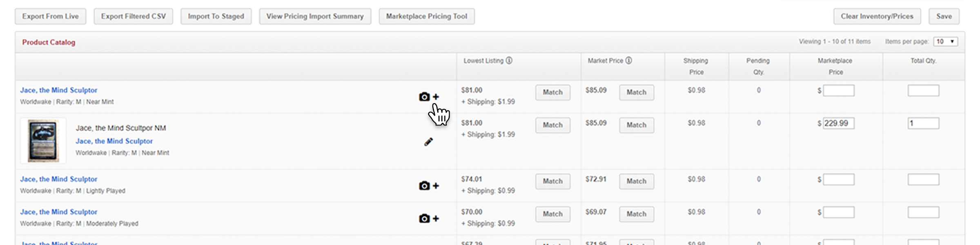Screen dimensions: 980x245
Task: Show Market Price info tooltip icon
Action: coord(629,60)
